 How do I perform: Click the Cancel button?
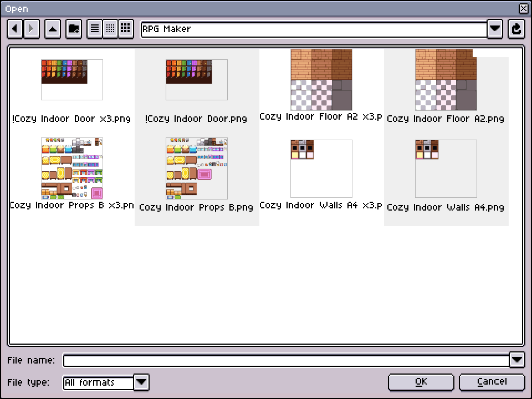click(492, 382)
